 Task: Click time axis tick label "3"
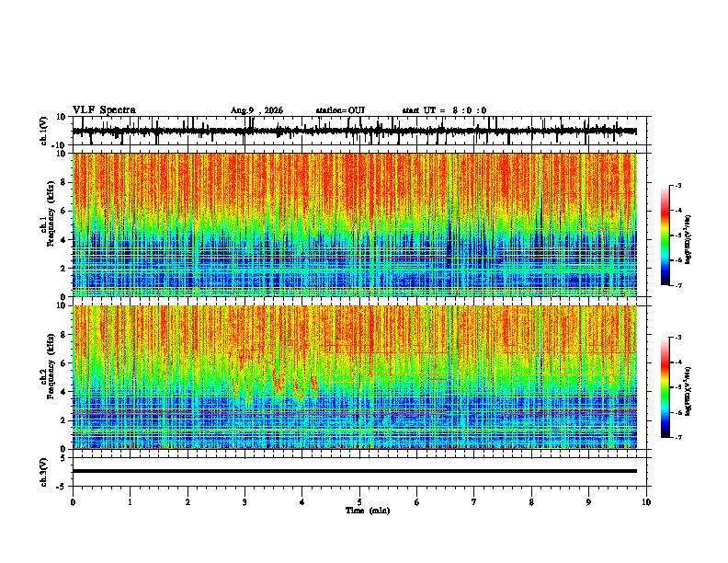coord(245,502)
